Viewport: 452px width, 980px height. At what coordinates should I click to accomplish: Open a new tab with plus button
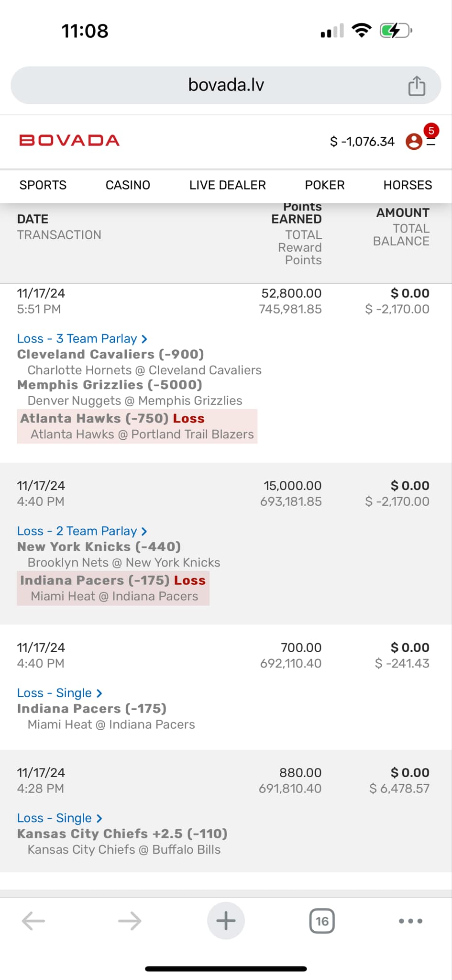point(226,921)
